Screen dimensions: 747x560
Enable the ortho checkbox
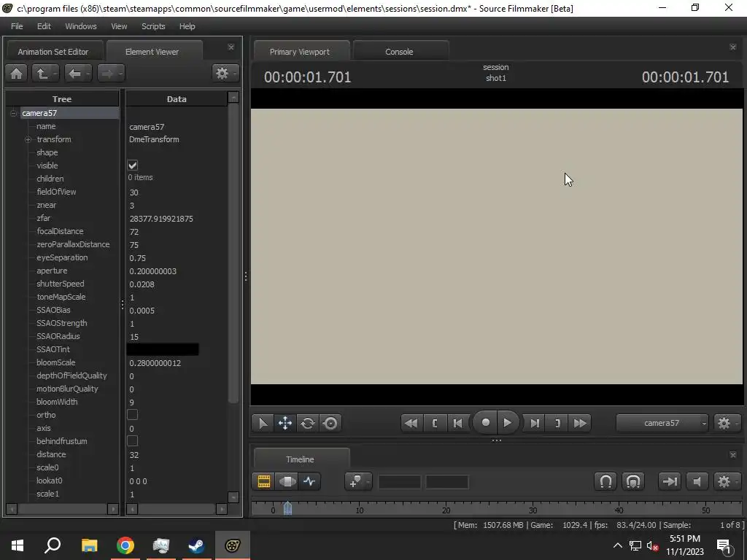(133, 415)
